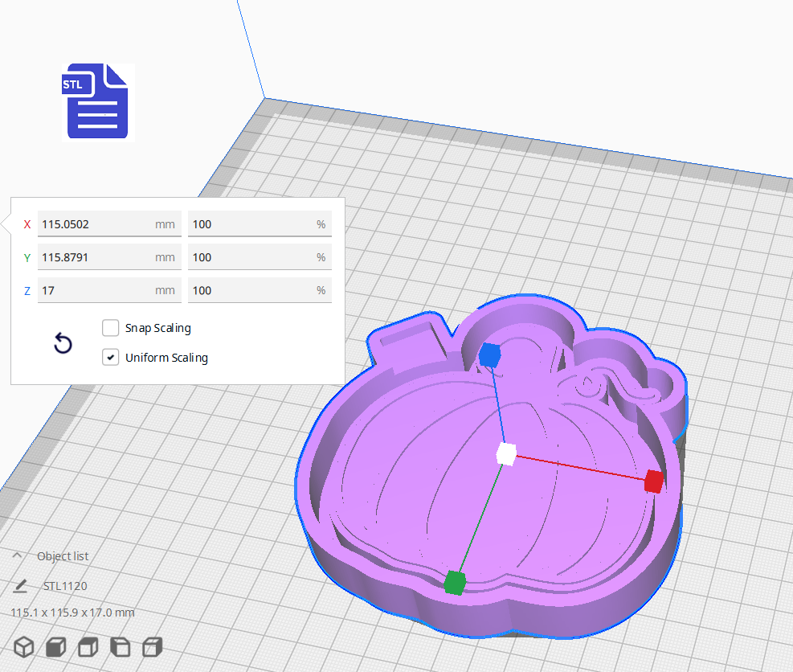Reset scaling with the circular arrow icon

(63, 343)
